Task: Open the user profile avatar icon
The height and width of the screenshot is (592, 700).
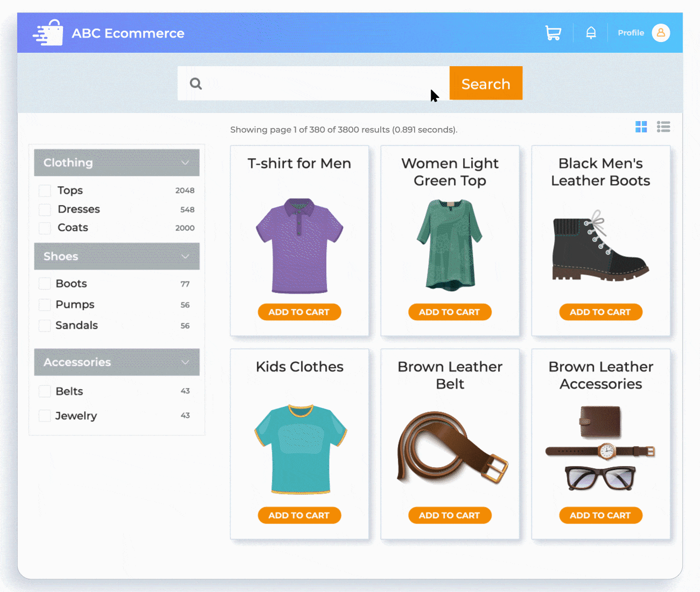Action: pos(661,33)
